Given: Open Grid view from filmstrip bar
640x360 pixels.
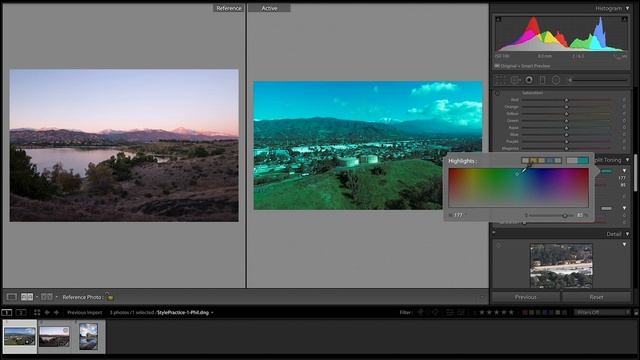Looking at the screenshot, I should coord(37,312).
